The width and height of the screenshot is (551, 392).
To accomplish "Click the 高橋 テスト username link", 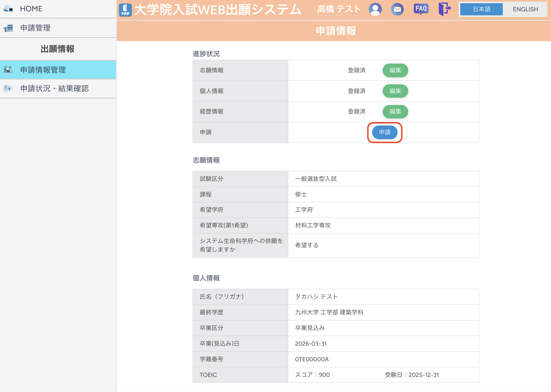I will (x=339, y=9).
